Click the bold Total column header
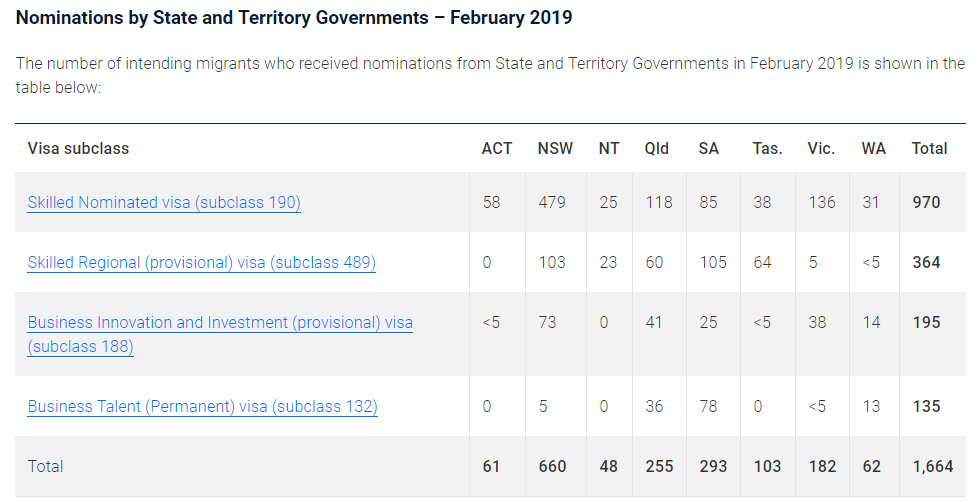The width and height of the screenshot is (978, 502). coord(929,148)
